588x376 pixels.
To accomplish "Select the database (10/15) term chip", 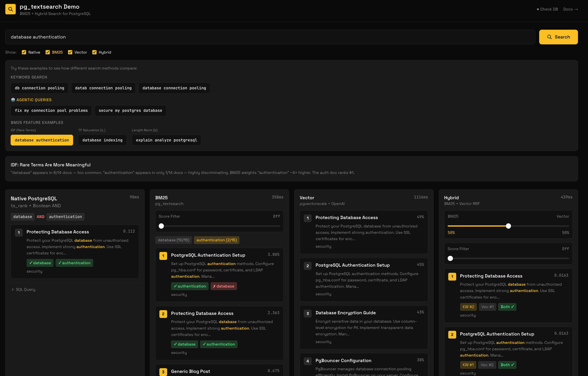I will point(173,240).
